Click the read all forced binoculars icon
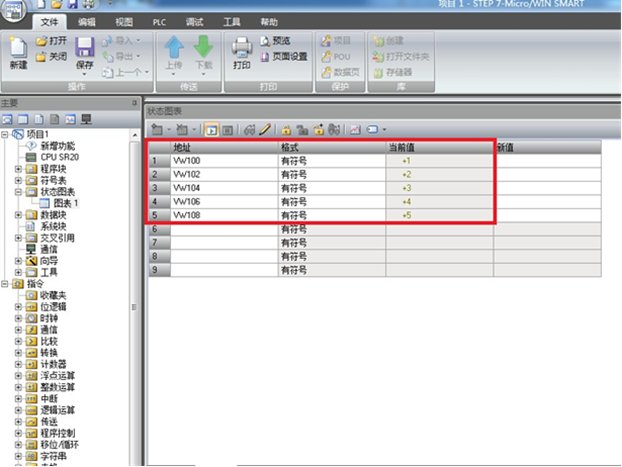The height and width of the screenshot is (467, 622). (334, 129)
